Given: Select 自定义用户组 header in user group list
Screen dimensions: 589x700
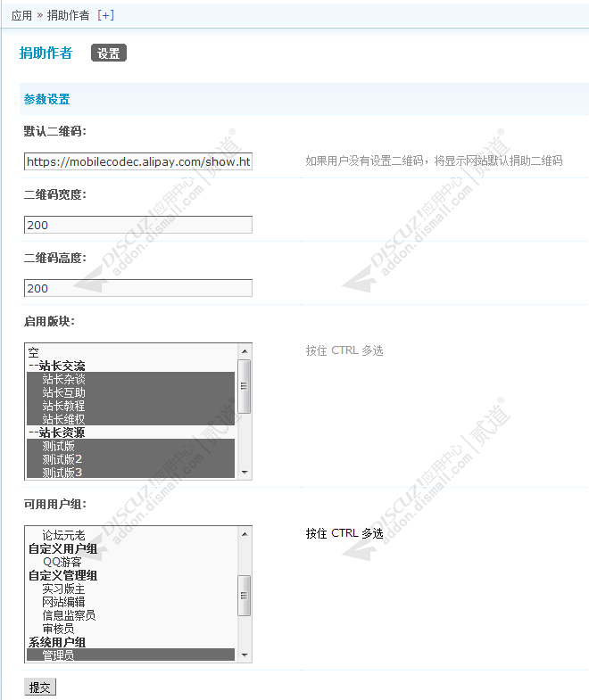Looking at the screenshot, I should [130, 548].
